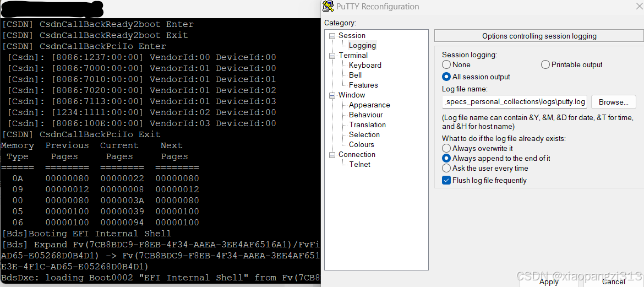Open the Selection settings category

364,134
